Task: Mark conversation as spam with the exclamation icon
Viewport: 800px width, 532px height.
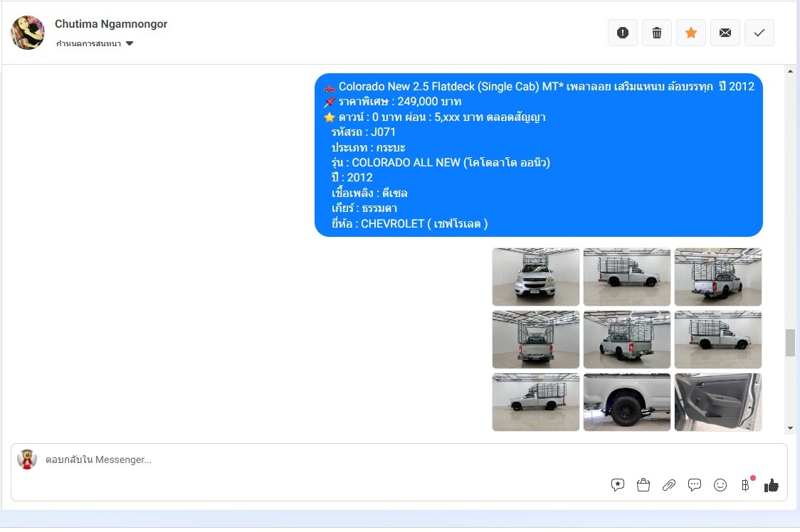Action: tap(623, 33)
